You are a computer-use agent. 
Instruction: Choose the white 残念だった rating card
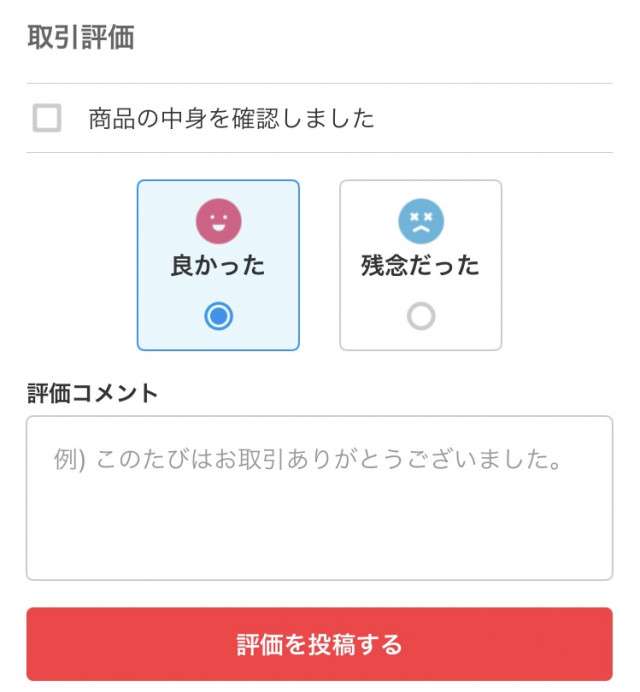421,265
